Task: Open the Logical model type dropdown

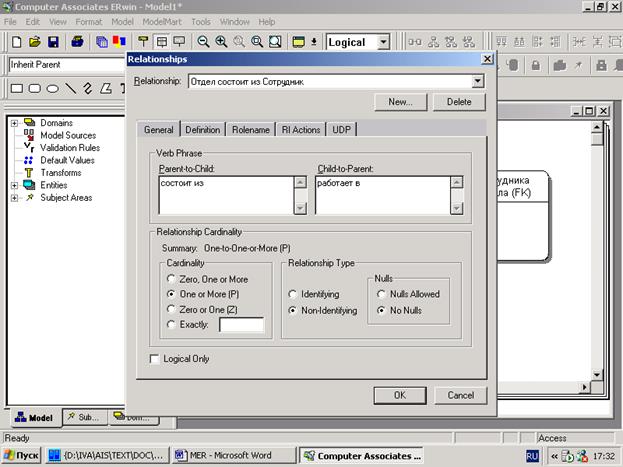Action: [x=385, y=42]
